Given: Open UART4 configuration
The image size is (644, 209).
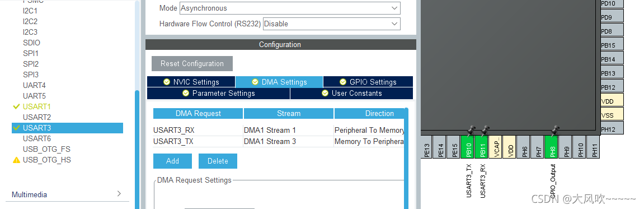Looking at the screenshot, I should pos(34,86).
